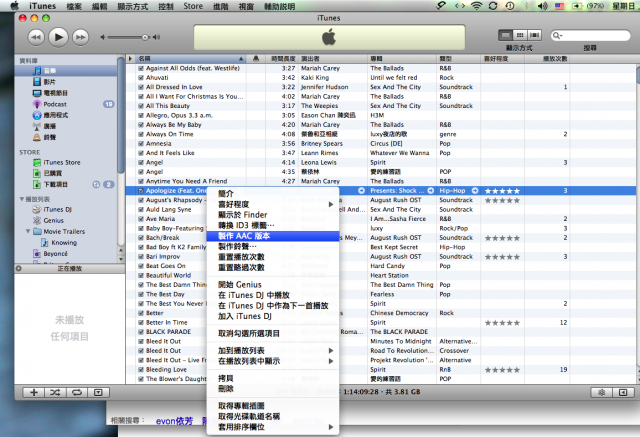Select 開始 Genius in context menu
640x437 pixels.
[273, 284]
